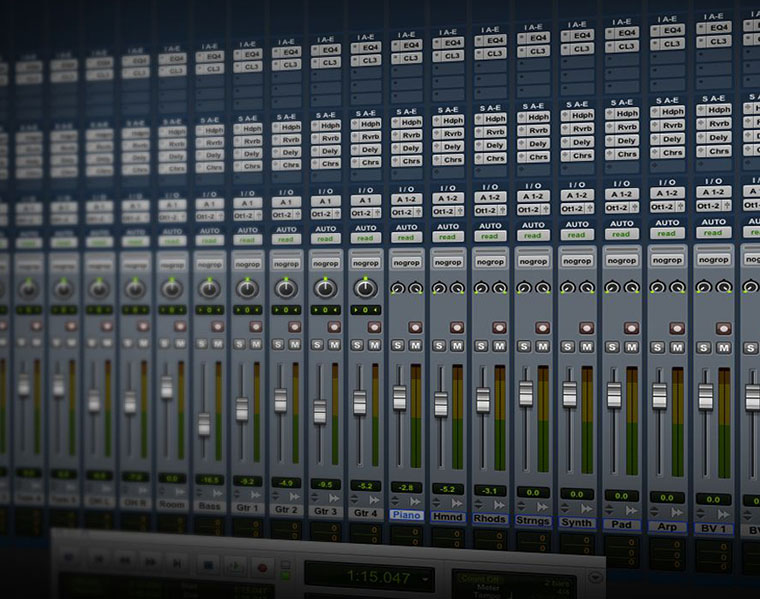The height and width of the screenshot is (599, 760).
Task: Open the automation mode selector on Piano
Action: (x=407, y=237)
